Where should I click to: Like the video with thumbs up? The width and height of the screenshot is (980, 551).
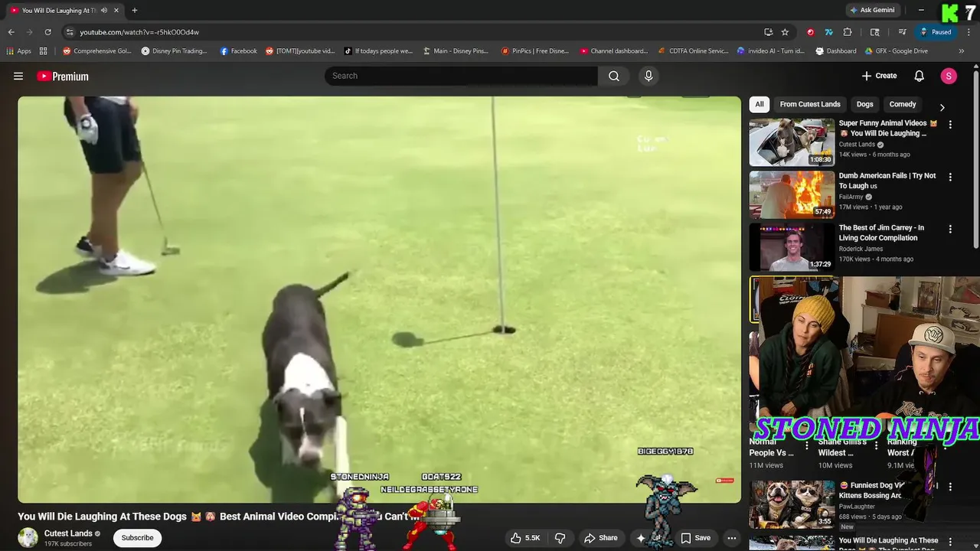click(526, 538)
